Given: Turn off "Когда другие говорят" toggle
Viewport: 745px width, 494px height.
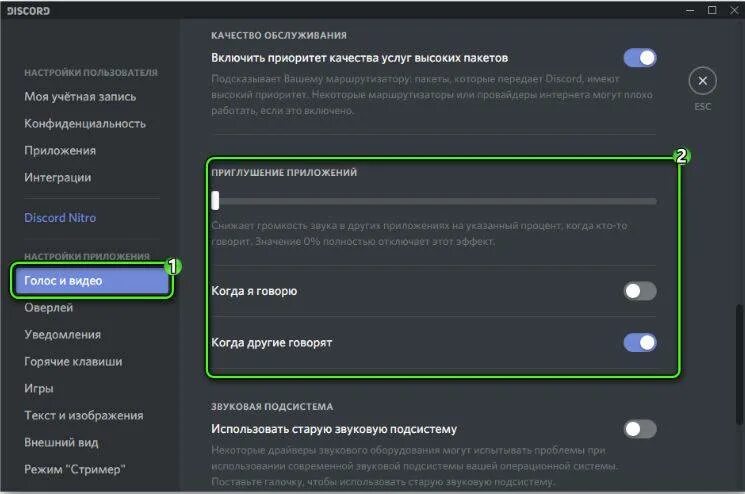Looking at the screenshot, I should pyautogui.click(x=640, y=342).
